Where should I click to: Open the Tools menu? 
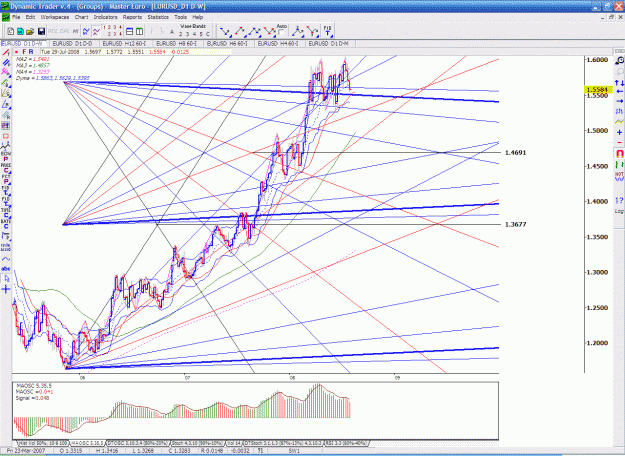point(180,17)
